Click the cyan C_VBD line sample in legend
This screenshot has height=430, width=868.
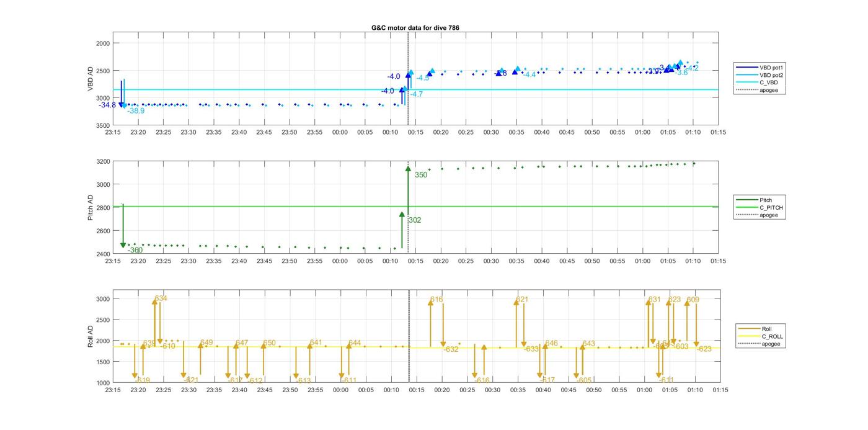click(746, 83)
